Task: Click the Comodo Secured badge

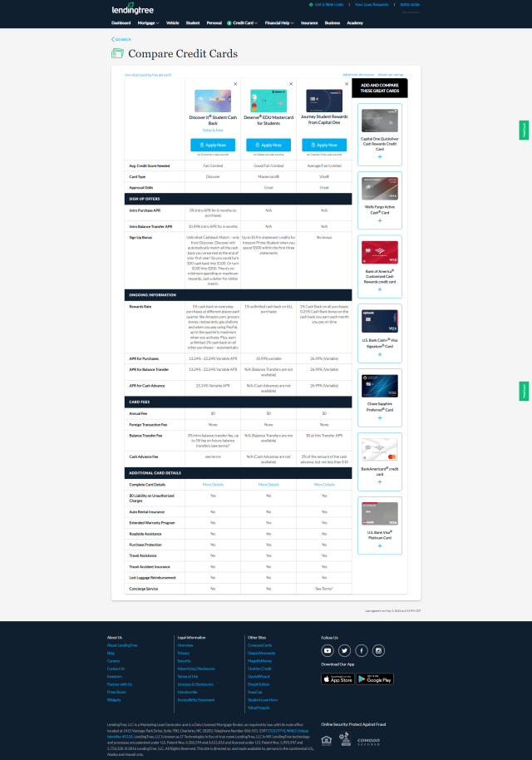Action: pos(369,742)
